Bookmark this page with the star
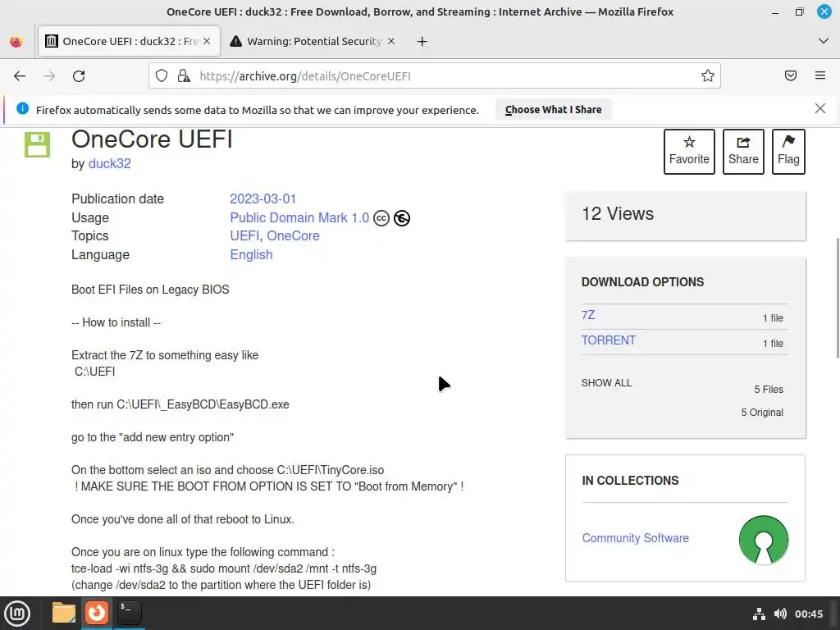 [x=708, y=76]
